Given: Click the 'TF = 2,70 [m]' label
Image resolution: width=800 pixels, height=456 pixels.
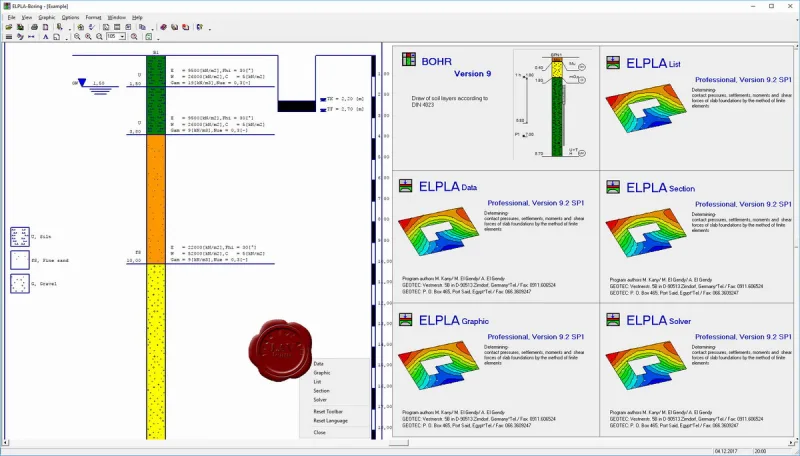Looking at the screenshot, I should coord(345,109).
